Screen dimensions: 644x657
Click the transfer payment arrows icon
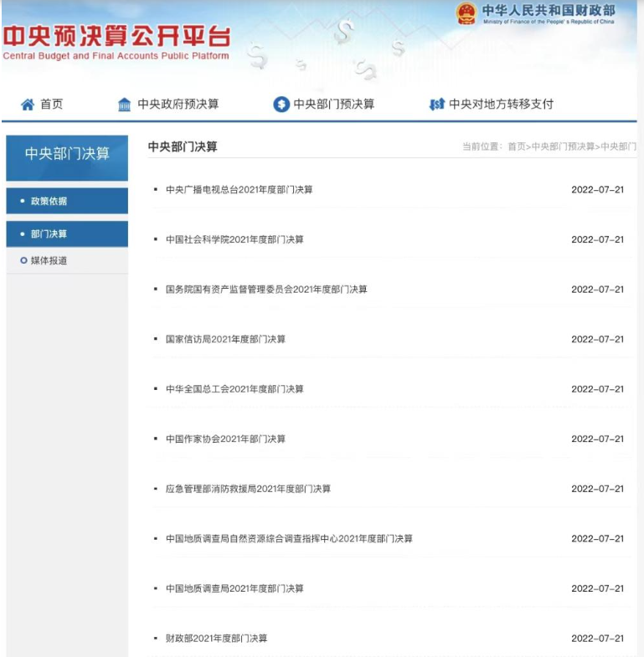(436, 105)
